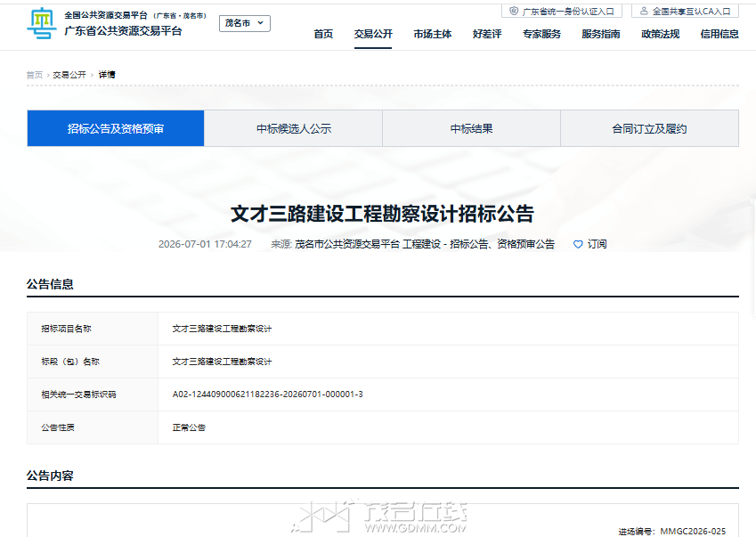Click the code A02-124409000621182236-20260701-000001-3
This screenshot has height=537, width=756.
tap(268, 395)
